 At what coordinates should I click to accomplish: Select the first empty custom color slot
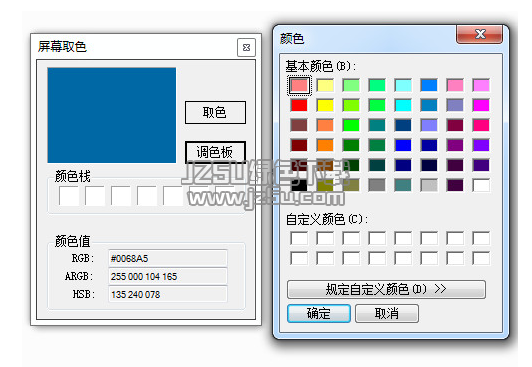tap(299, 238)
